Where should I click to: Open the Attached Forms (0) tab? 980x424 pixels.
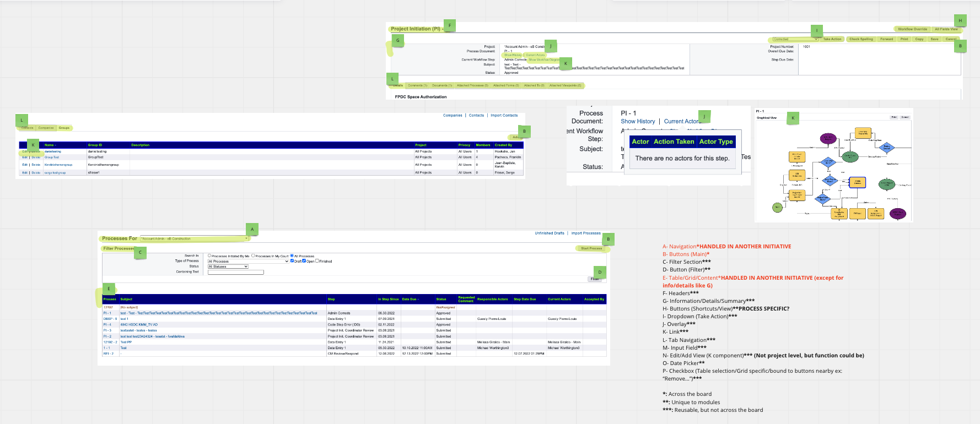pyautogui.click(x=506, y=85)
